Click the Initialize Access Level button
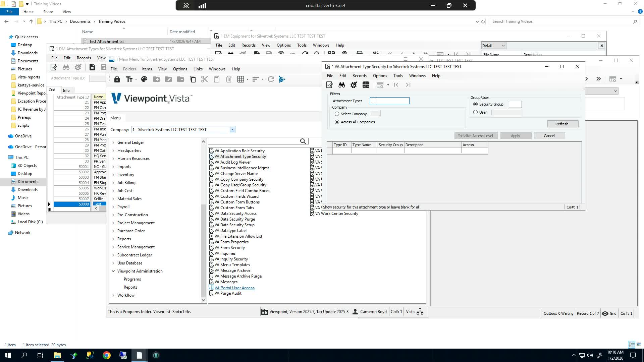644x362 pixels. [476, 136]
